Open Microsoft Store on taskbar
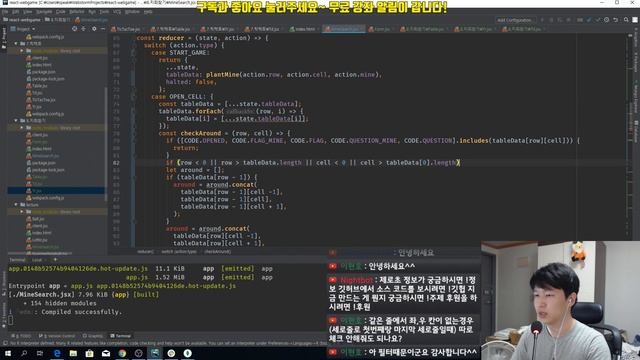The height and width of the screenshot is (360, 640). coord(89,353)
